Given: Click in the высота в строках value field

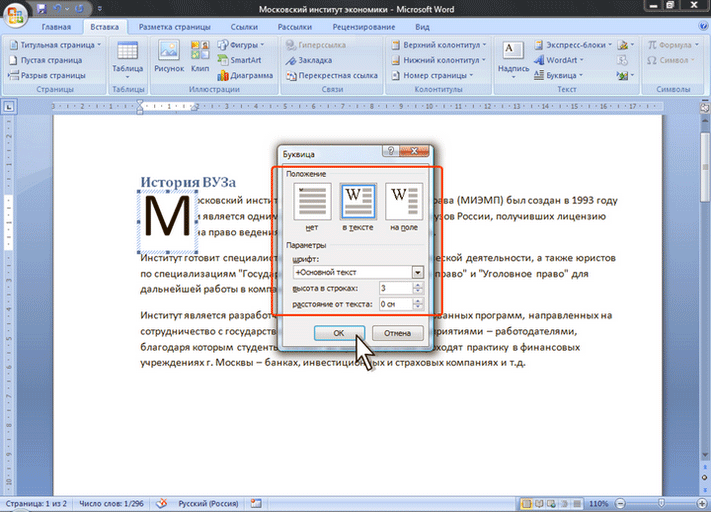Looking at the screenshot, I should [x=396, y=288].
